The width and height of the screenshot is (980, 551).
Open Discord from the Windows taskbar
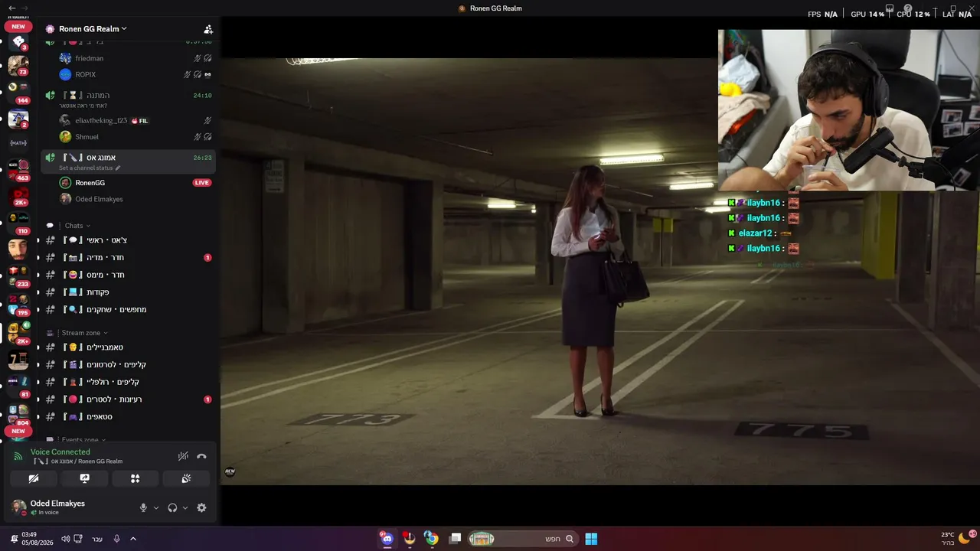(387, 539)
